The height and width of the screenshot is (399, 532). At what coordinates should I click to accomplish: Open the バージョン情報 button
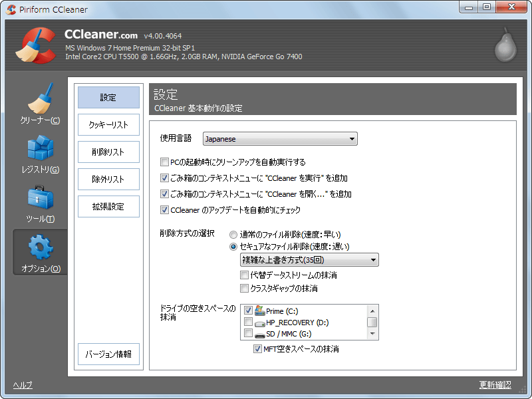click(x=108, y=354)
